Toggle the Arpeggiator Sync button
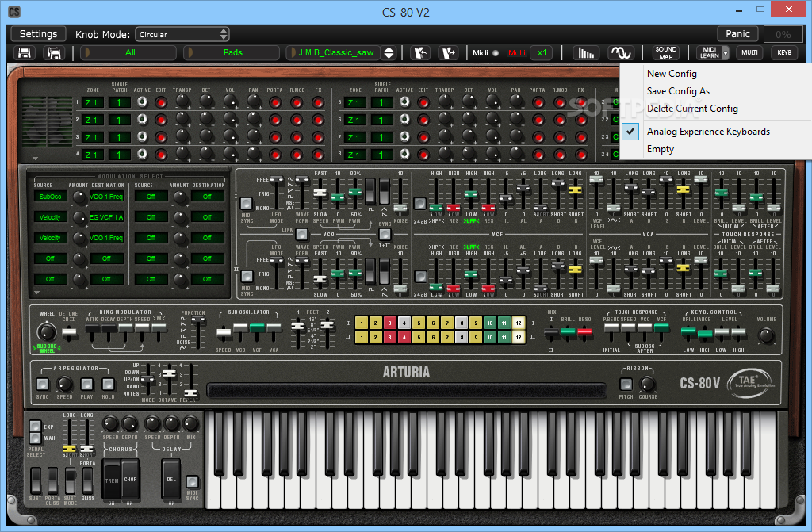 point(43,385)
